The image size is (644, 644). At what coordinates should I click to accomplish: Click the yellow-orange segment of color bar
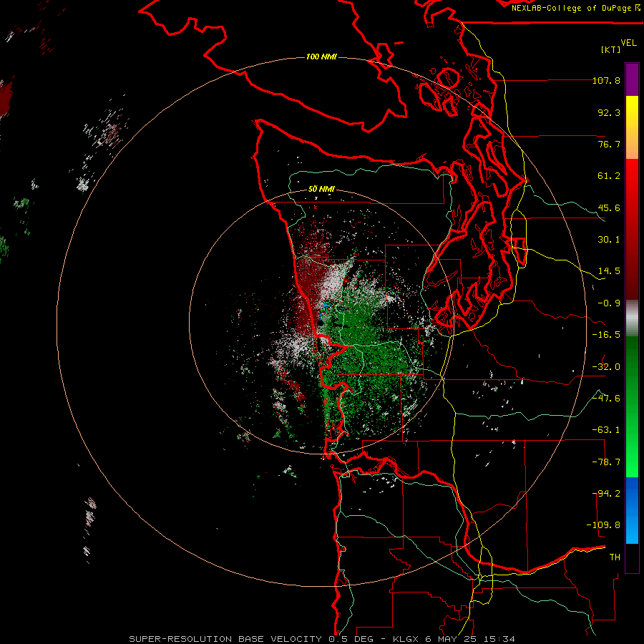(x=632, y=127)
